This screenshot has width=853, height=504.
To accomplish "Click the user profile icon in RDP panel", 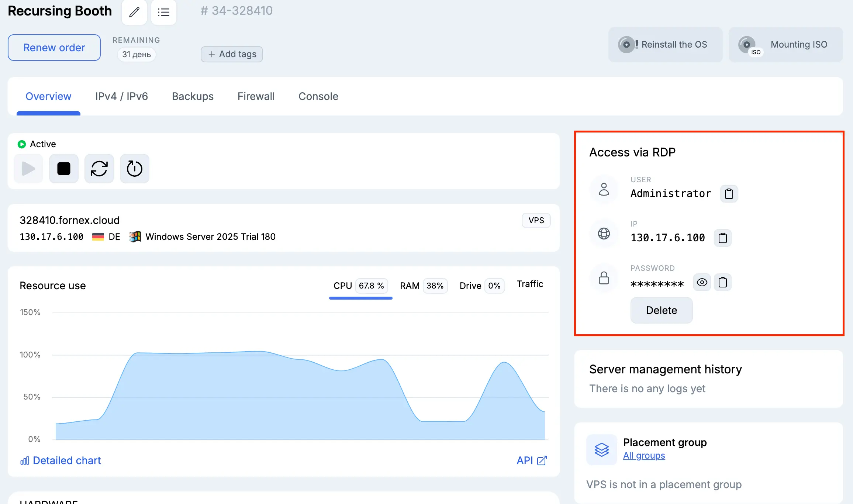I will [x=604, y=189].
